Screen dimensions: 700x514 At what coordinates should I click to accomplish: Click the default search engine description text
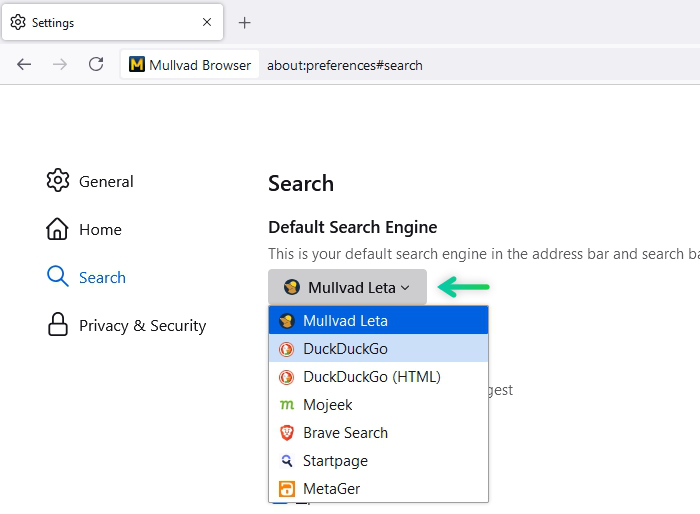point(484,254)
